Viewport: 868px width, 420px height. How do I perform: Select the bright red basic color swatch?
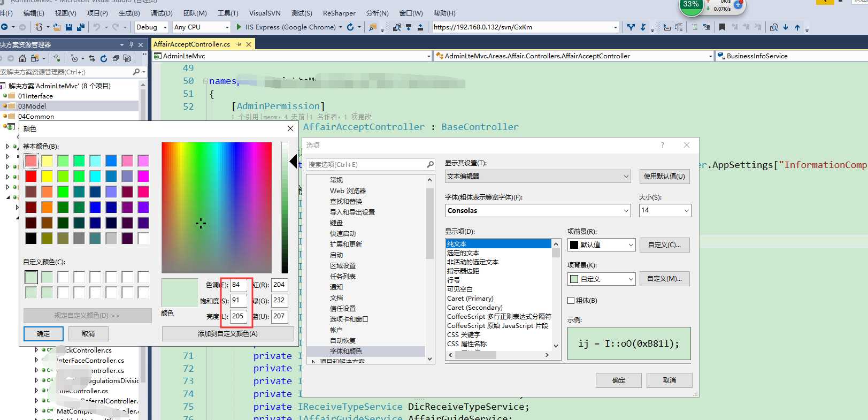[x=31, y=176]
